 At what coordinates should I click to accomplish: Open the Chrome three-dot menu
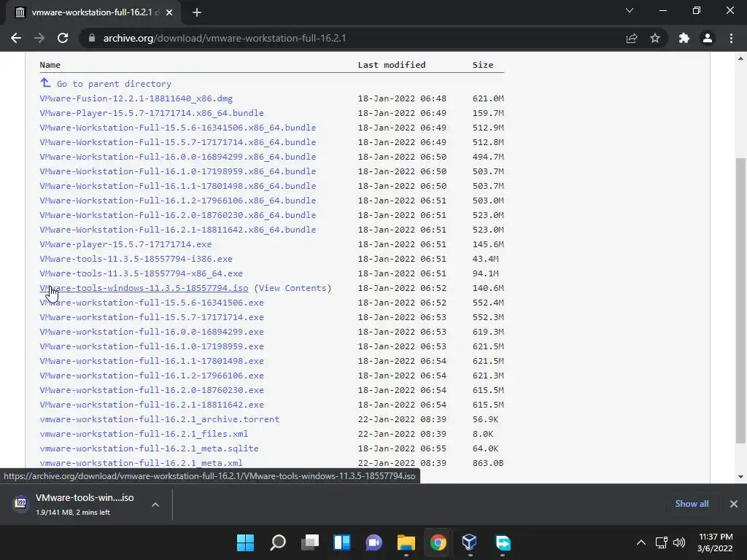[x=731, y=38]
